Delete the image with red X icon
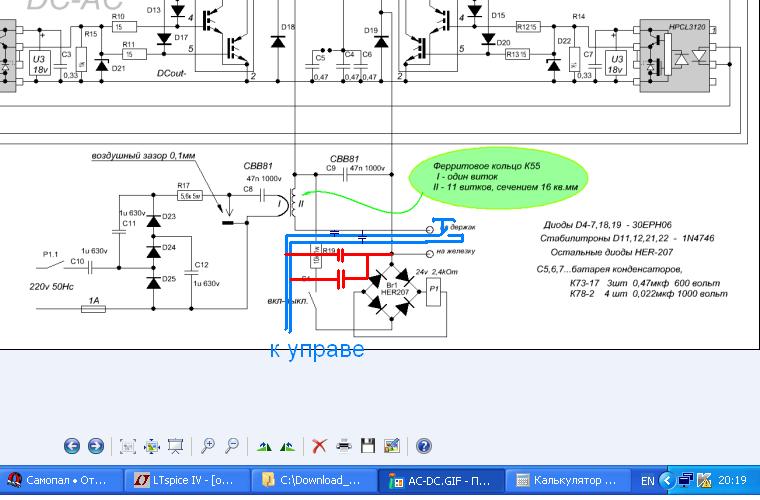Viewport: 760px width, 500px height. [319, 446]
